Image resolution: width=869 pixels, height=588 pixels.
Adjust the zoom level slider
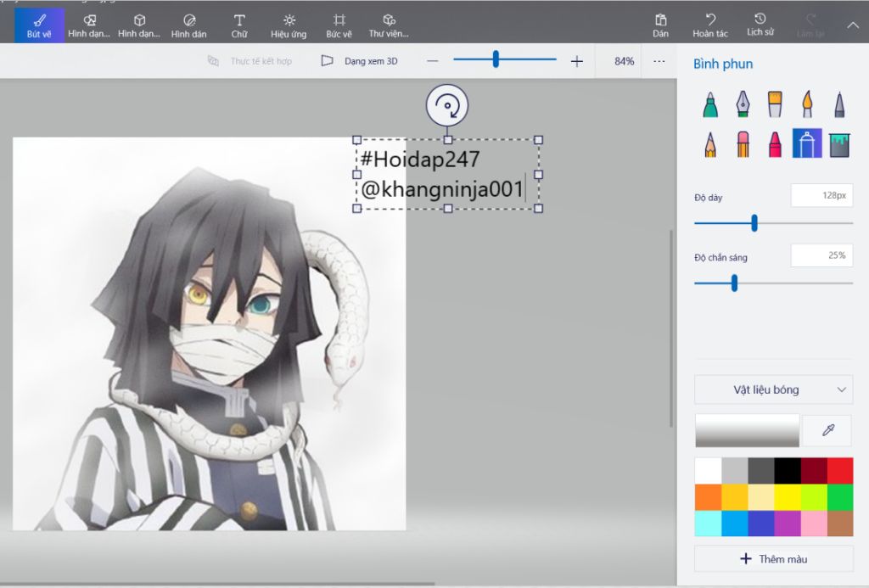(x=504, y=59)
